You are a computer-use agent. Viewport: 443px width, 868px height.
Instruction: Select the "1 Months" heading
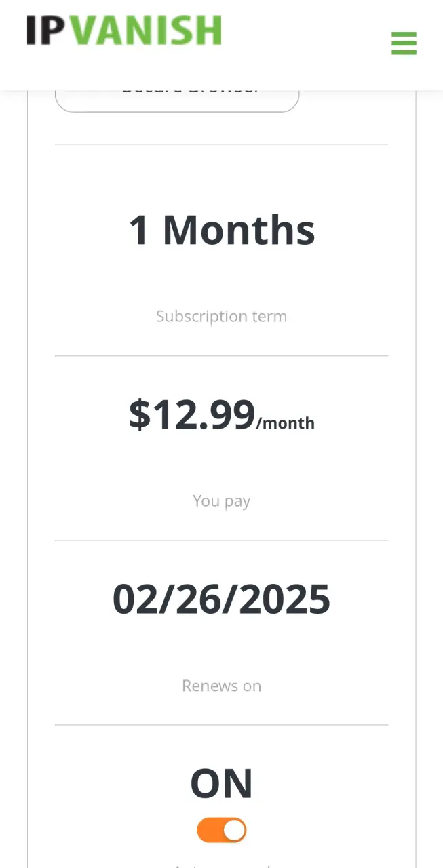[x=222, y=230]
